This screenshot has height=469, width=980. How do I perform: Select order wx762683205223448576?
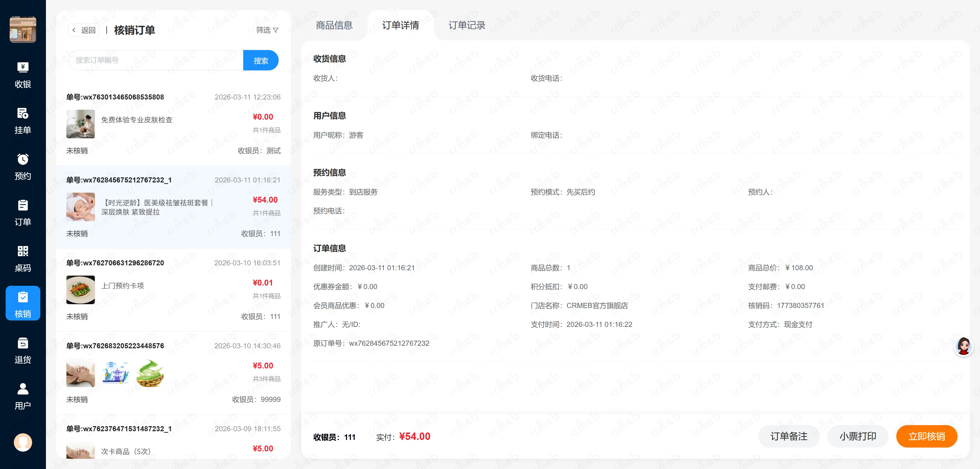174,373
